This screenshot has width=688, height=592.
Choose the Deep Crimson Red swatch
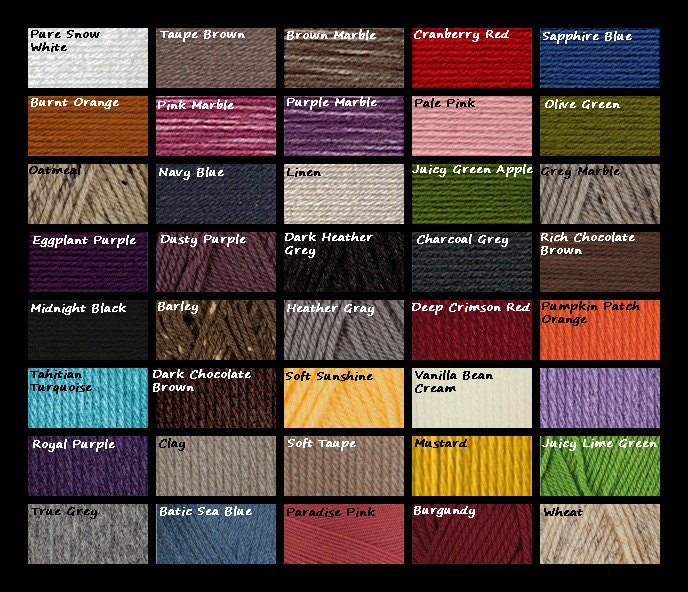pos(472,330)
